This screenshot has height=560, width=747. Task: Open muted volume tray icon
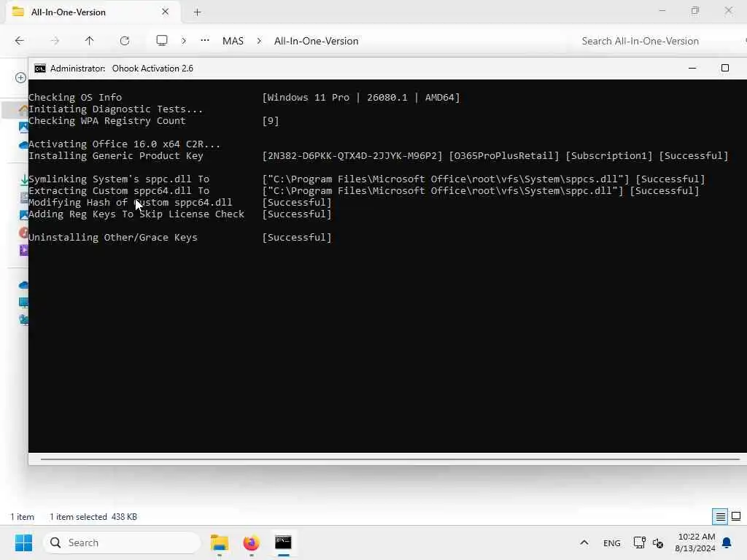click(x=658, y=542)
